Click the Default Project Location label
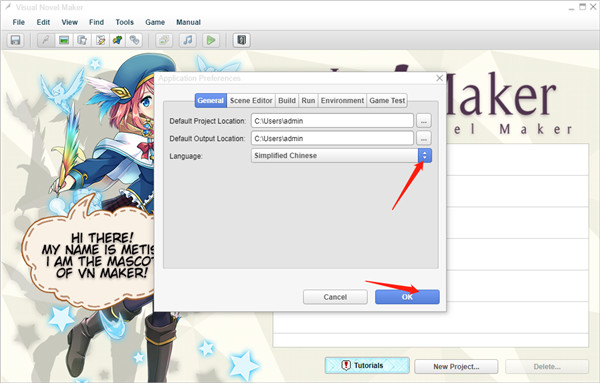Screen dimensions: 600x383 tap(208, 121)
